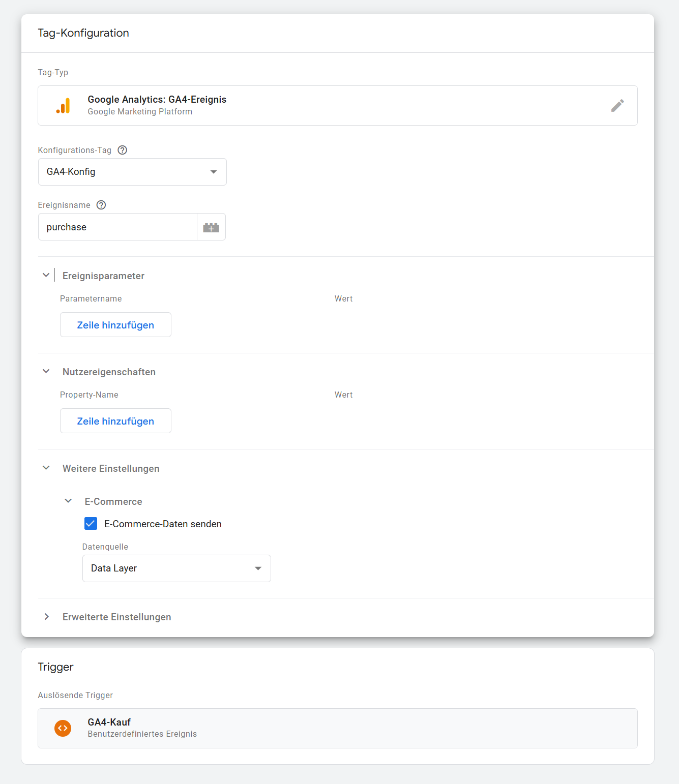
Task: Click the Trigger section heading
Action: click(x=55, y=667)
